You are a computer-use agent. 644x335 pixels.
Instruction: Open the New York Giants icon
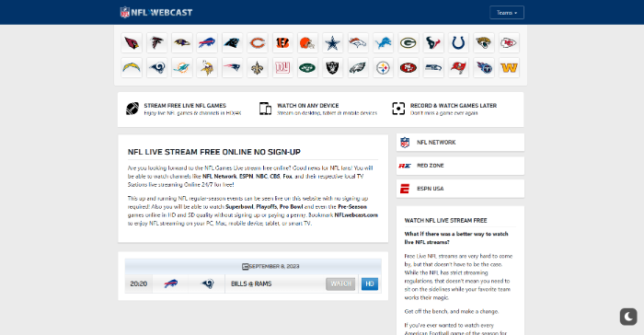click(282, 68)
